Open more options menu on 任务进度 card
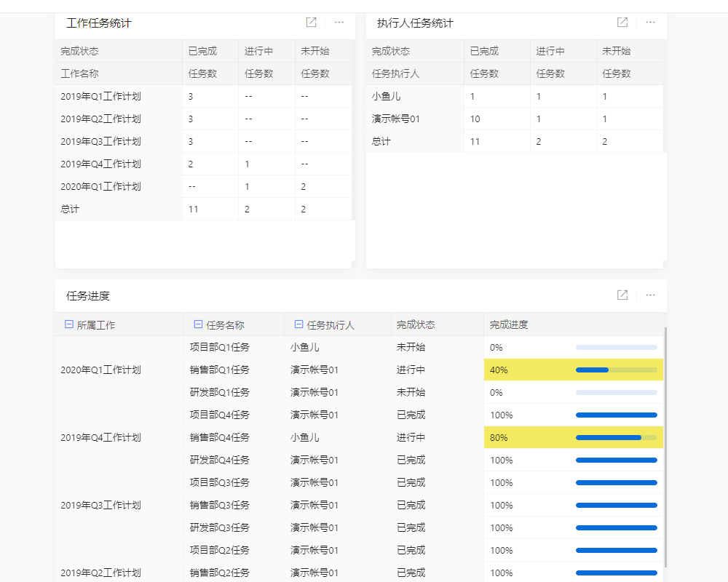This screenshot has height=582, width=728. tap(650, 295)
